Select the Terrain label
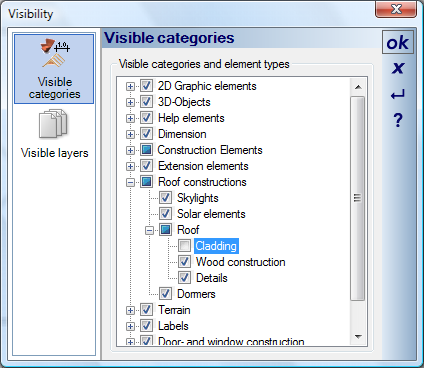 click(x=174, y=310)
